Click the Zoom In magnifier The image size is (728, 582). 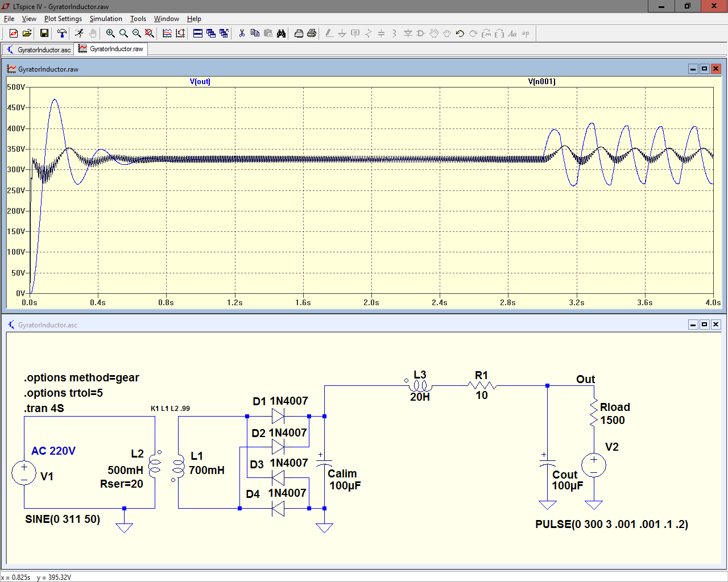pos(110,34)
